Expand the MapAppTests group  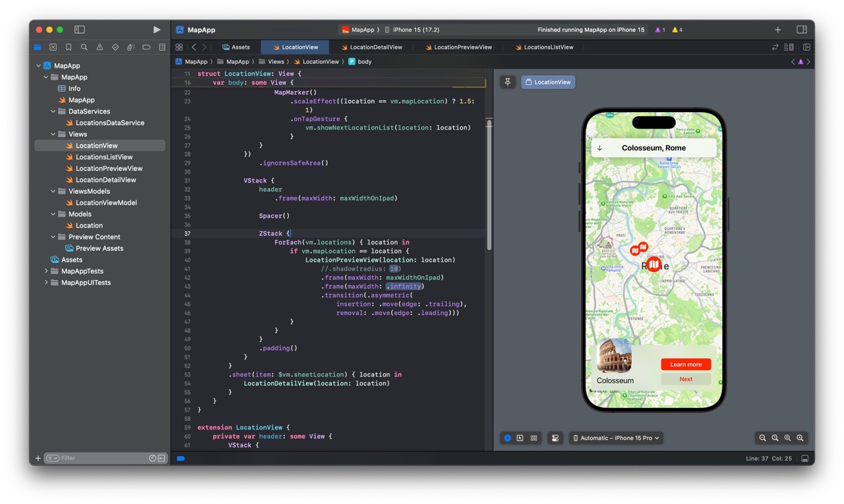click(46, 271)
